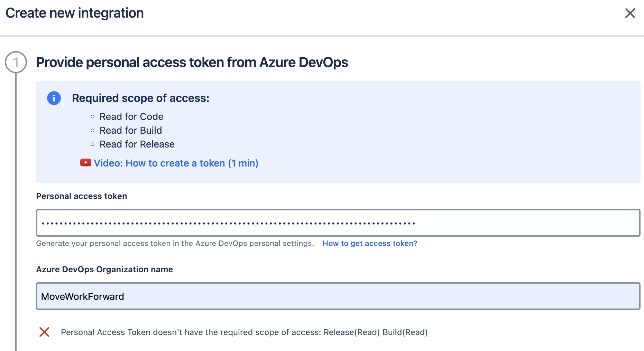The height and width of the screenshot is (351, 644).
Task: Click the 'Generate your personal access token' helper text
Action: (x=175, y=244)
